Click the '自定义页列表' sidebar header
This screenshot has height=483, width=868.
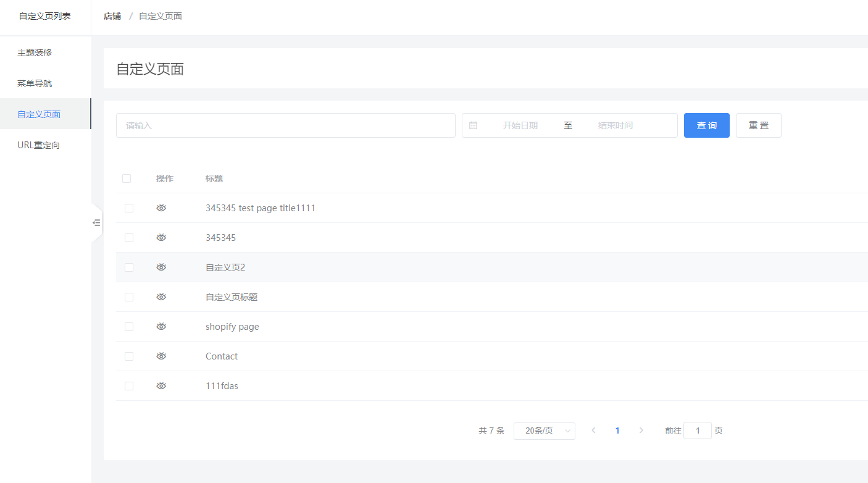[45, 16]
